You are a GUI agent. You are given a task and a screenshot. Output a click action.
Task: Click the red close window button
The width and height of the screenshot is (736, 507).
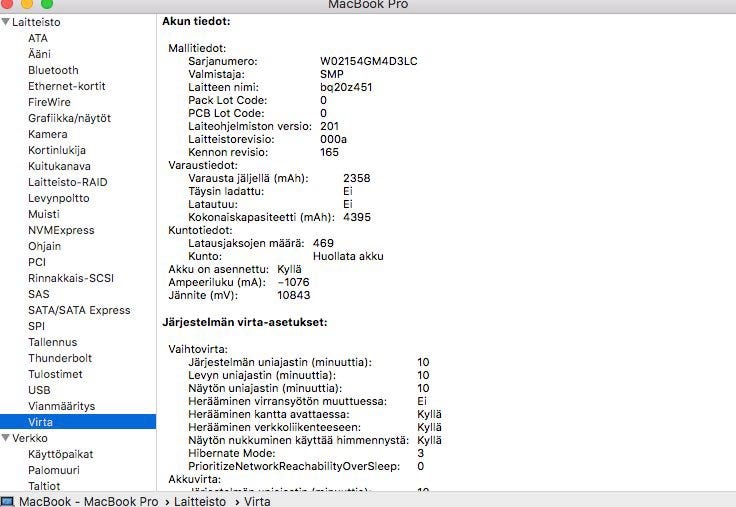7,3
